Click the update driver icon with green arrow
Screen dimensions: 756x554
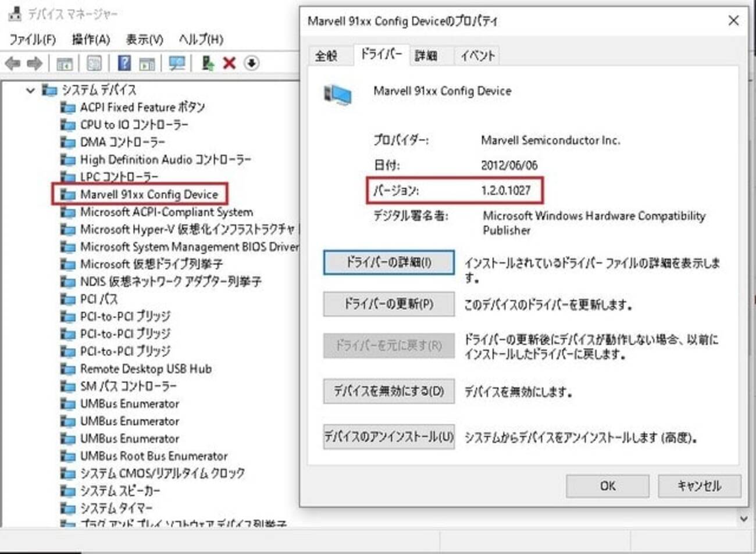click(x=207, y=63)
